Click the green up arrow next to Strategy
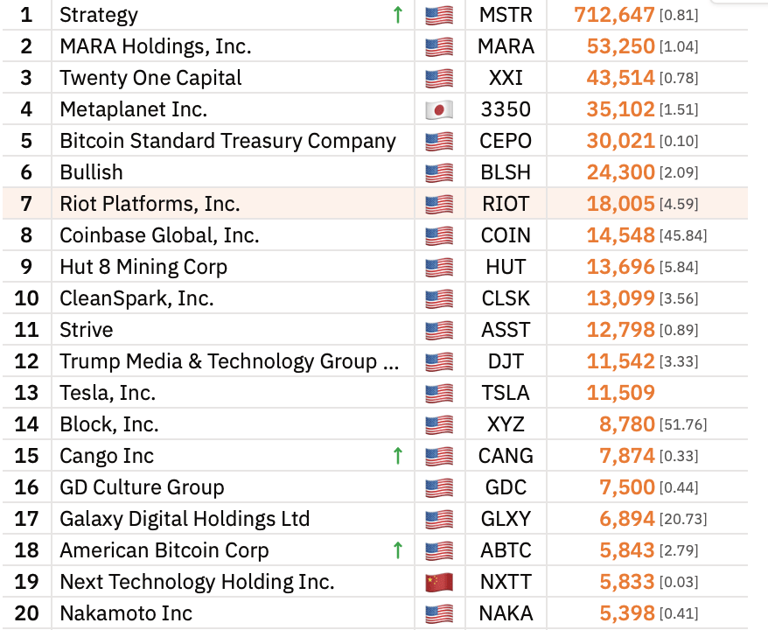Image resolution: width=768 pixels, height=630 pixels. pyautogui.click(x=398, y=15)
